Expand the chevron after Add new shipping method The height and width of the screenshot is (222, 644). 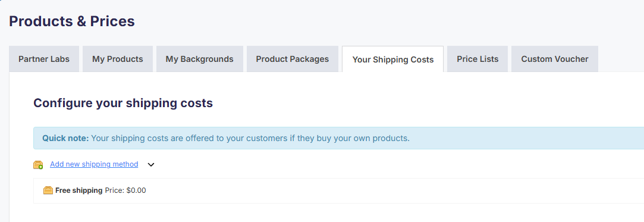click(151, 165)
